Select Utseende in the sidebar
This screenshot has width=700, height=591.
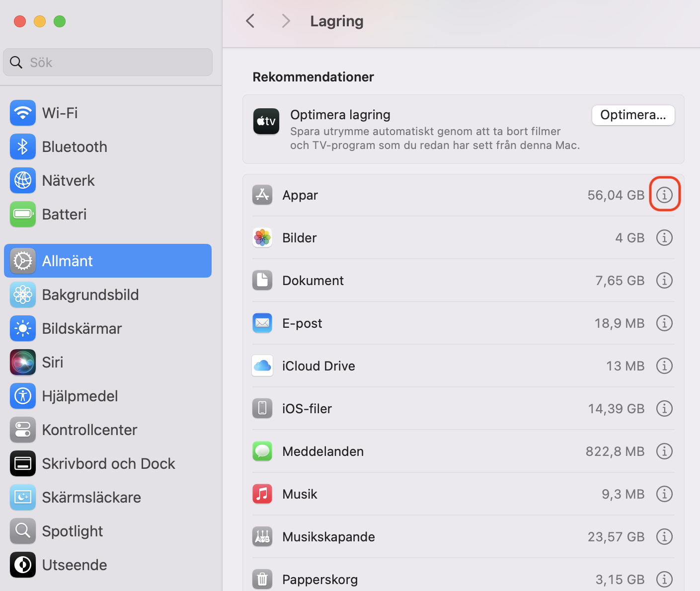tap(108, 565)
